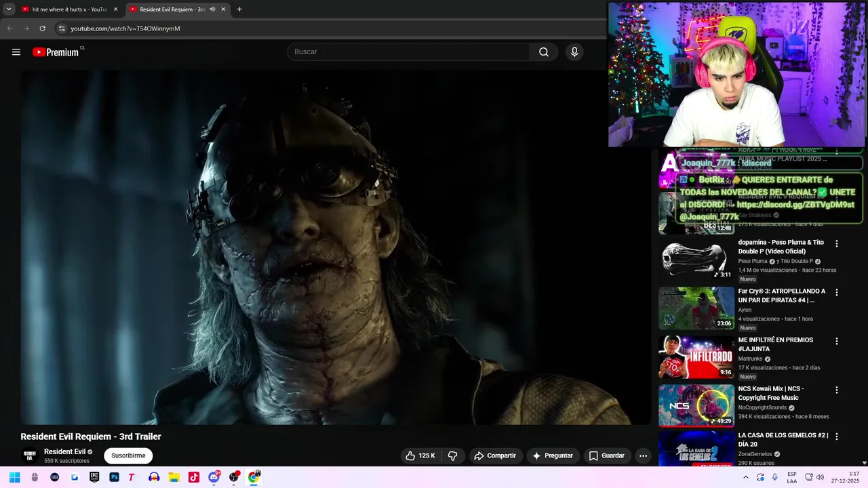
Task: Open the tab search dropdown arrow
Action: pos(9,9)
